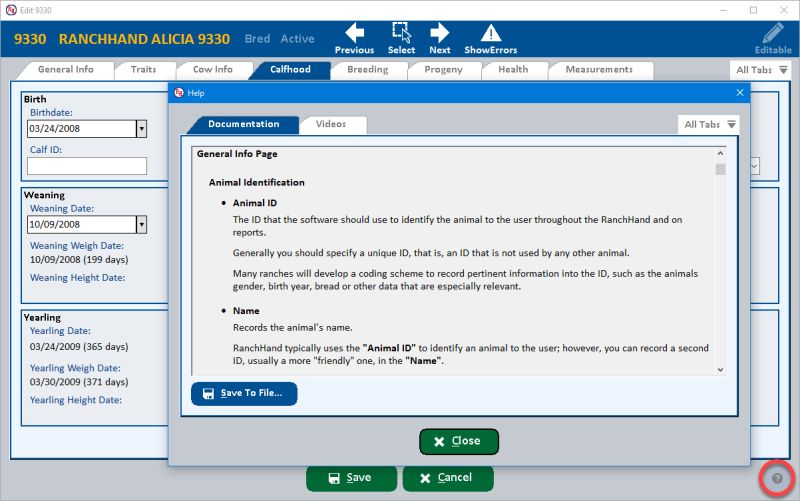Viewport: 800px width, 501px height.
Task: Click app icon in Edit 9330 title bar
Action: click(11, 10)
